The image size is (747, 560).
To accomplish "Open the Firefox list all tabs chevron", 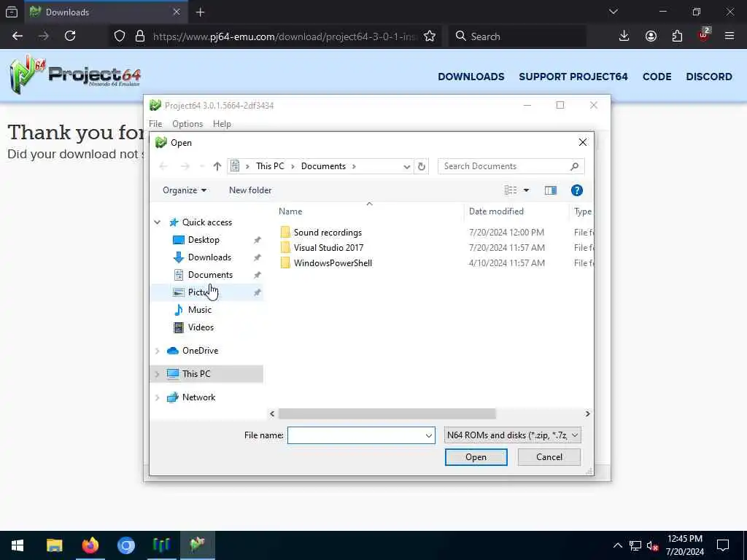I will pyautogui.click(x=613, y=12).
